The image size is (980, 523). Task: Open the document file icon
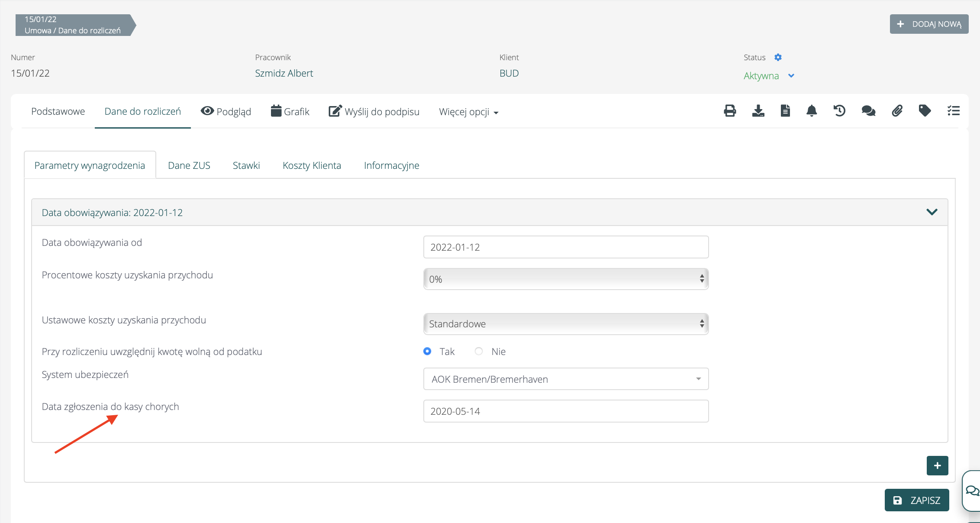click(785, 111)
